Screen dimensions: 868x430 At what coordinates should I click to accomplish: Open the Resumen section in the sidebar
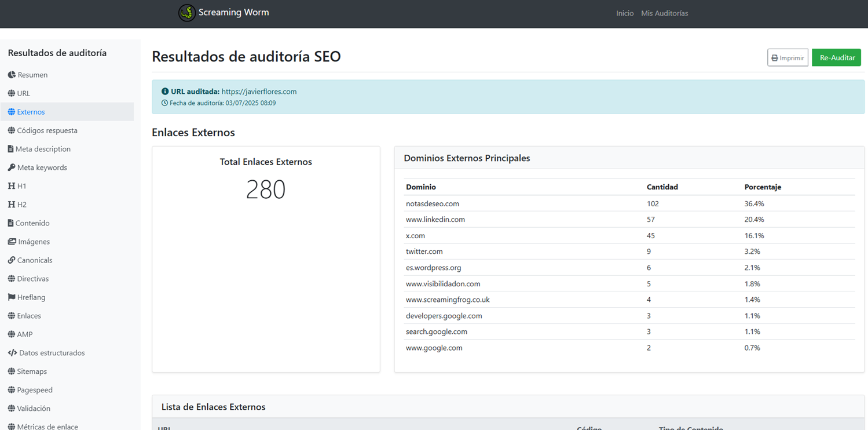pyautogui.click(x=67, y=75)
